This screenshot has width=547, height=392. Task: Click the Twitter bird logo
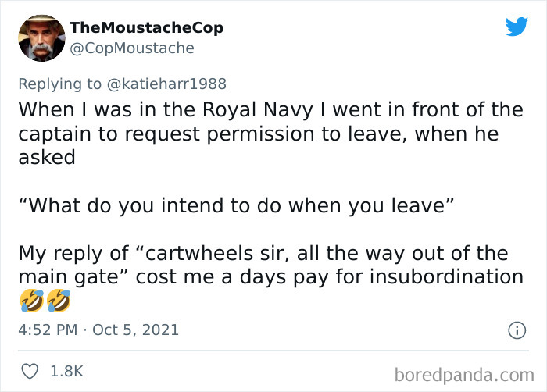tap(517, 27)
